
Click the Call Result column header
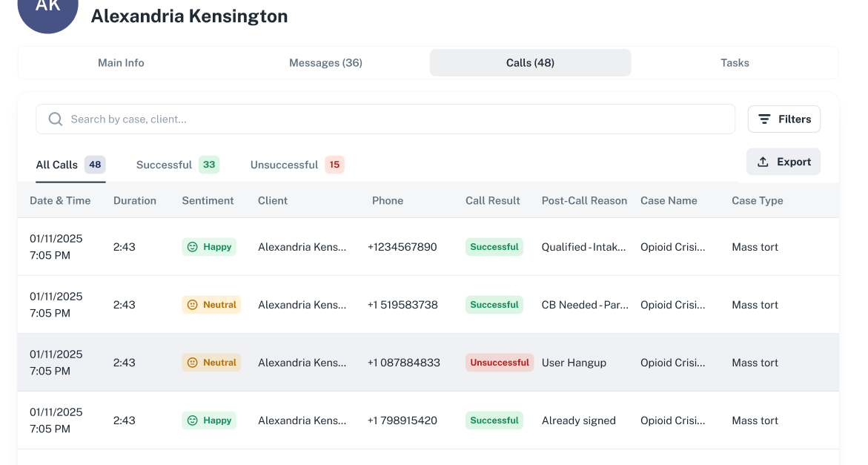click(492, 200)
